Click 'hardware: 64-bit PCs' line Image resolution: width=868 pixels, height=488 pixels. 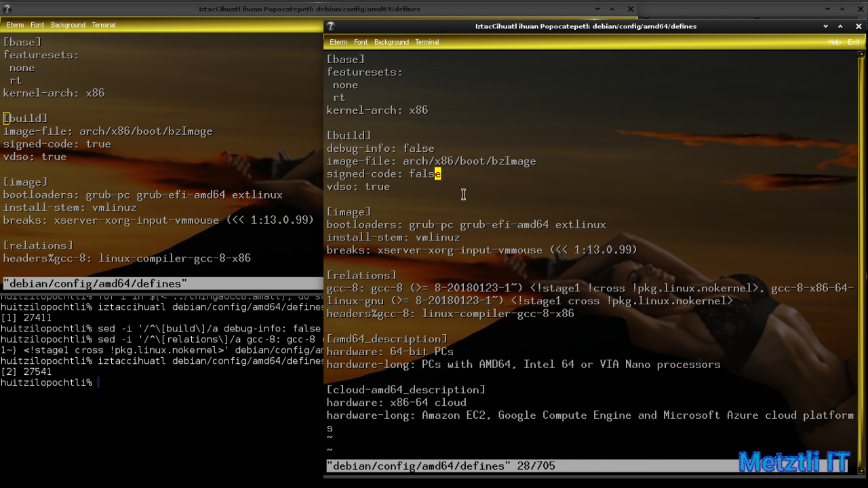tap(390, 352)
